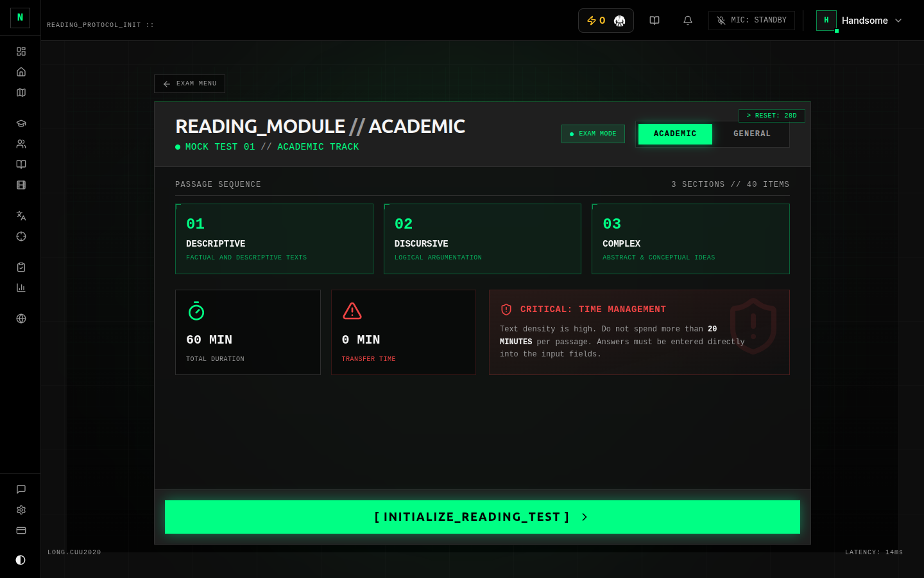Image resolution: width=924 pixels, height=578 pixels.
Task: Click the READING_MODULE // ACADEMIC heading
Action: tap(320, 127)
